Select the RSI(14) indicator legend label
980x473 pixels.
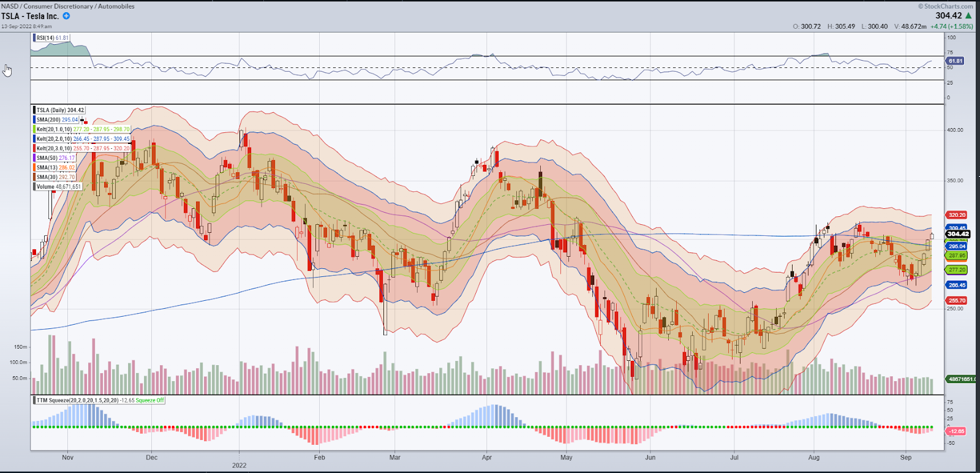(52, 38)
